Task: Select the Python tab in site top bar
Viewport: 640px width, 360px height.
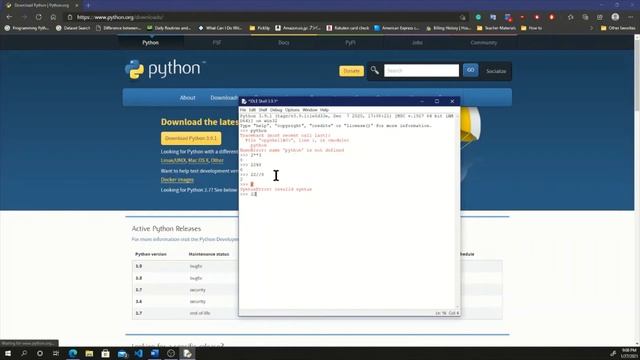Action: tap(151, 42)
